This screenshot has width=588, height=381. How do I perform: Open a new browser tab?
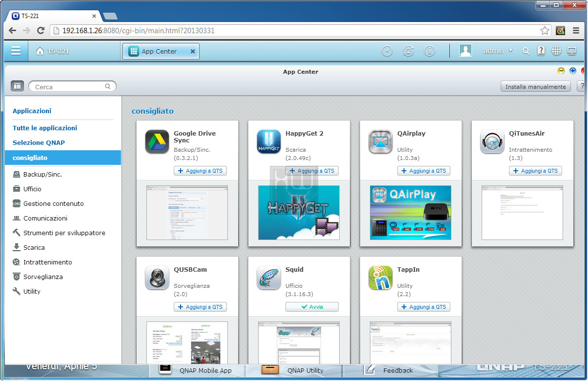coord(110,16)
